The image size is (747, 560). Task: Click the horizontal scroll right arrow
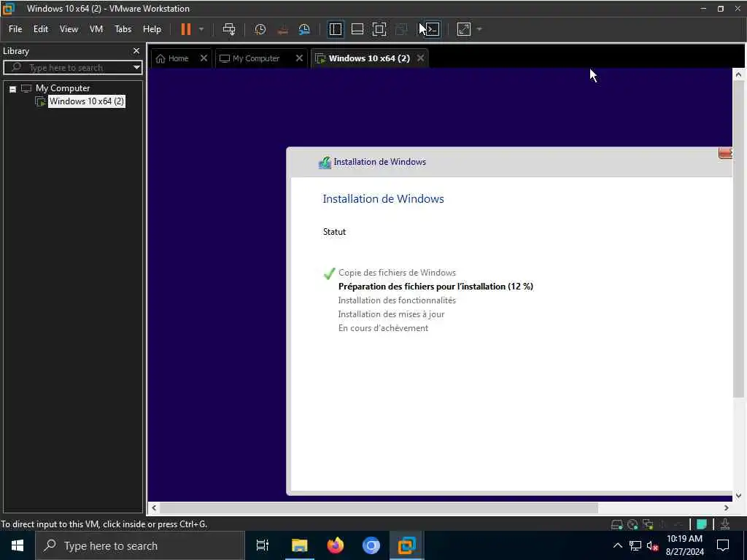pyautogui.click(x=726, y=508)
